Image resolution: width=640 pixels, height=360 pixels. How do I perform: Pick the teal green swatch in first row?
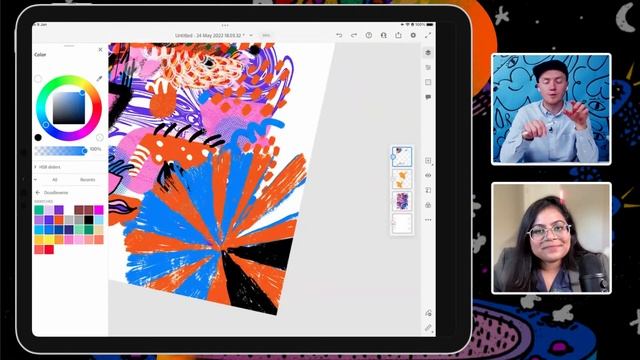pyautogui.click(x=39, y=210)
